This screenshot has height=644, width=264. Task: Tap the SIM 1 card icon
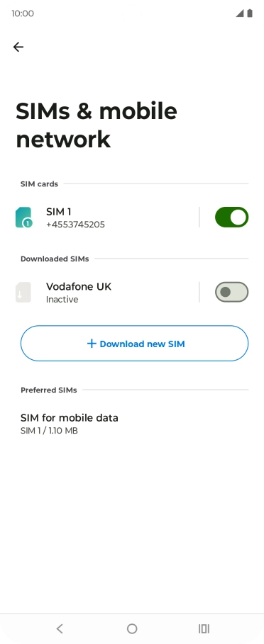[24, 218]
